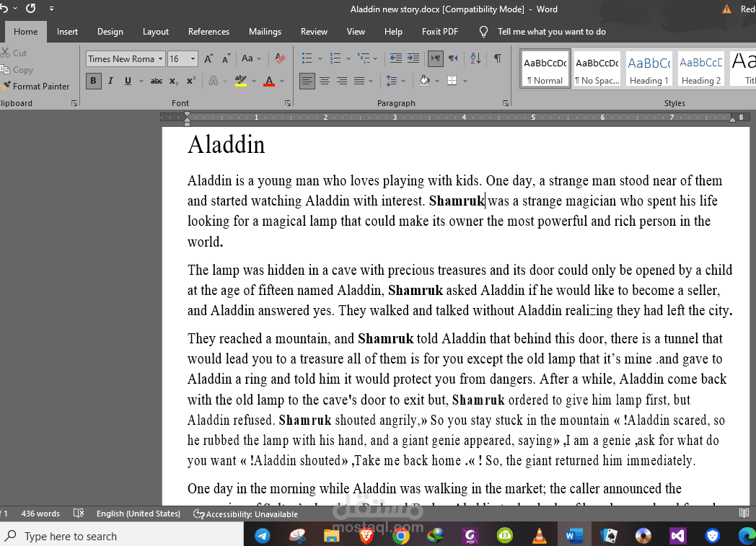Screen dimensions: 756x546
Task: Open spelling and grammar check status icon
Action: click(79, 514)
